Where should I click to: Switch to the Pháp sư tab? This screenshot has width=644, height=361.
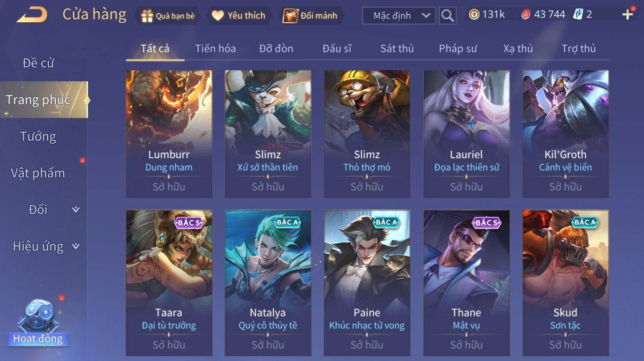(458, 48)
